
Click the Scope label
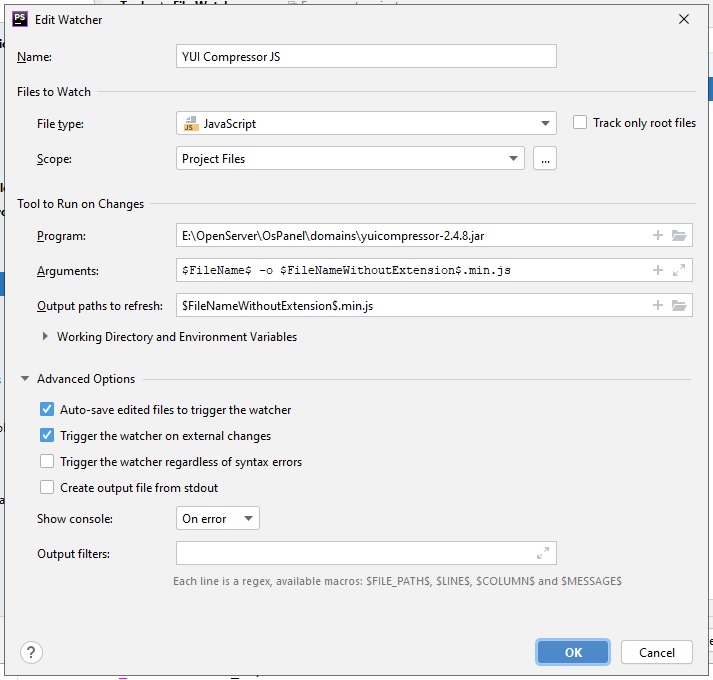tap(54, 159)
